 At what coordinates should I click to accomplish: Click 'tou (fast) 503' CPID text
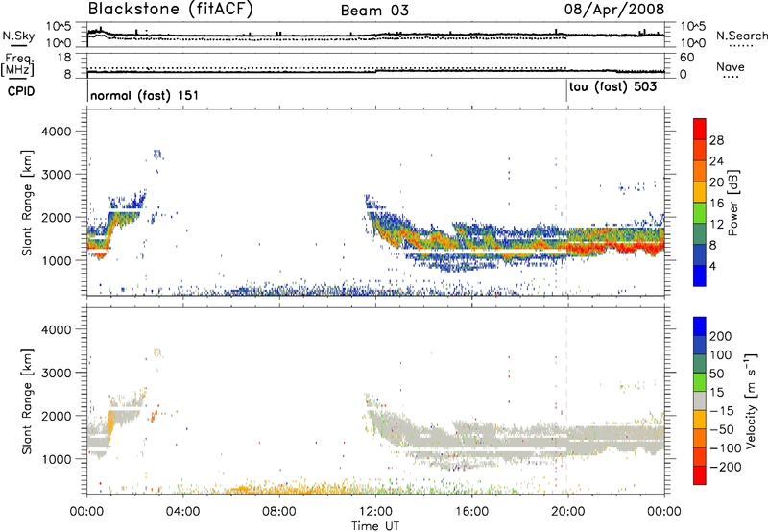coord(612,87)
